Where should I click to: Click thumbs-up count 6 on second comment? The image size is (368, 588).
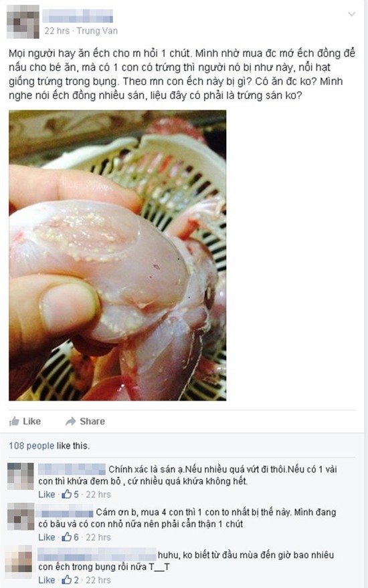[x=71, y=537]
